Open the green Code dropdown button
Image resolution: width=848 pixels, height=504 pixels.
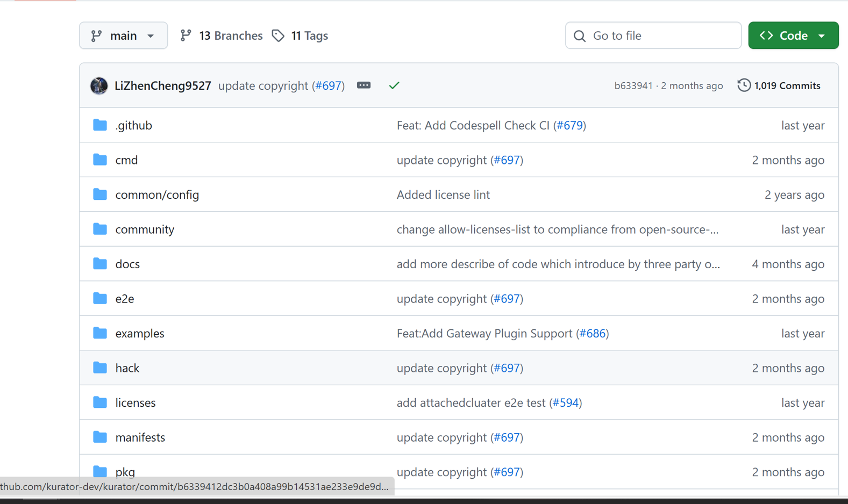[x=793, y=35]
